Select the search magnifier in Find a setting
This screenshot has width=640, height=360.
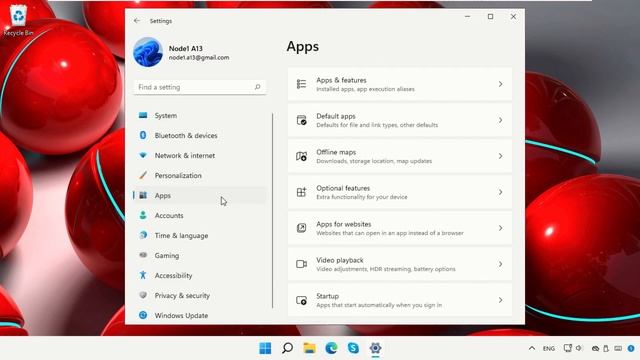[x=258, y=87]
